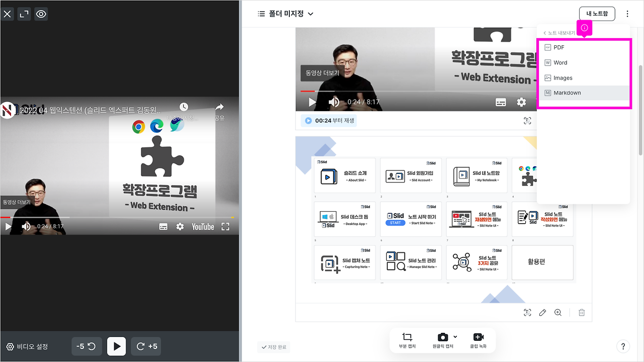Choose PDF from the export menu
Viewport: 644px width, 362px height.
pos(557,47)
